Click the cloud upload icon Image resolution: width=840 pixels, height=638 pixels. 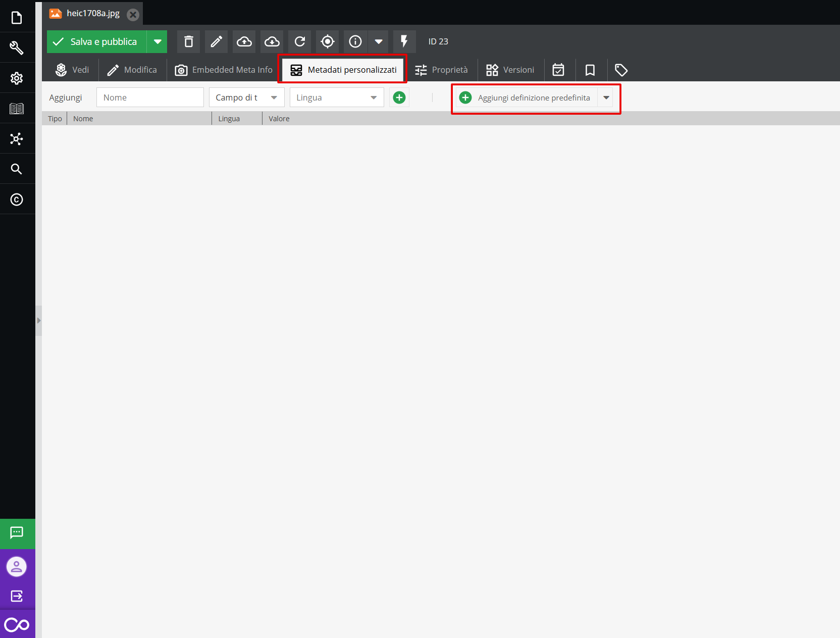244,41
